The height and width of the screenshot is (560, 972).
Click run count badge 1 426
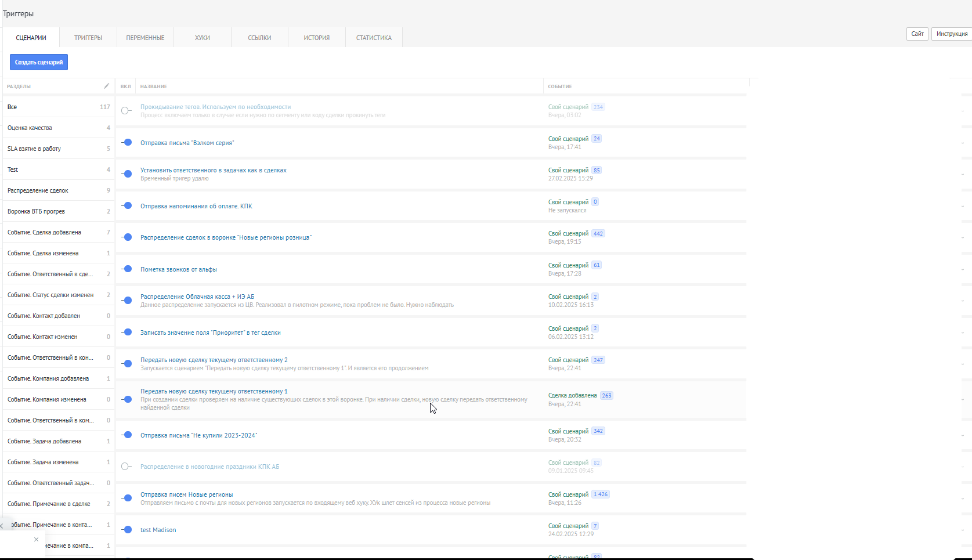point(601,494)
